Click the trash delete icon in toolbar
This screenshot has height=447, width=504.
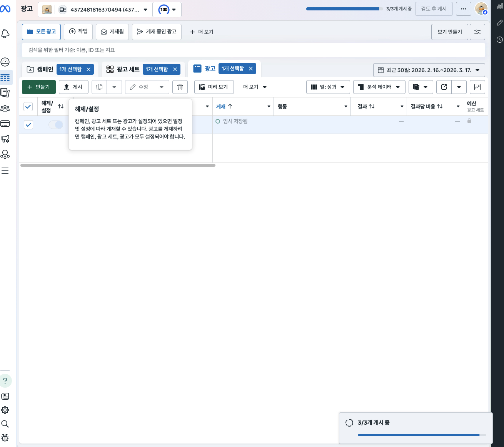coord(180,87)
